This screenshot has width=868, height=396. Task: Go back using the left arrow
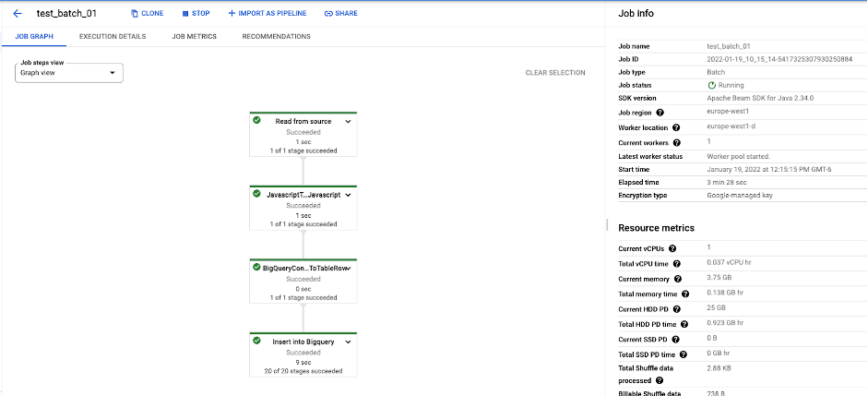coord(18,13)
